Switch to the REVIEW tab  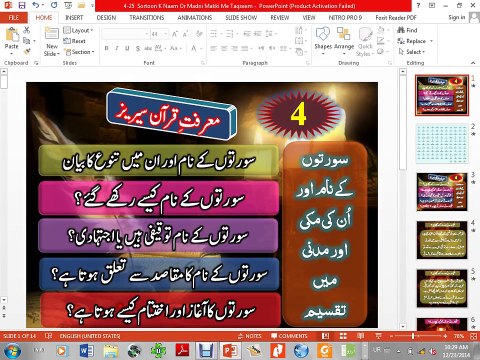pos(279,17)
